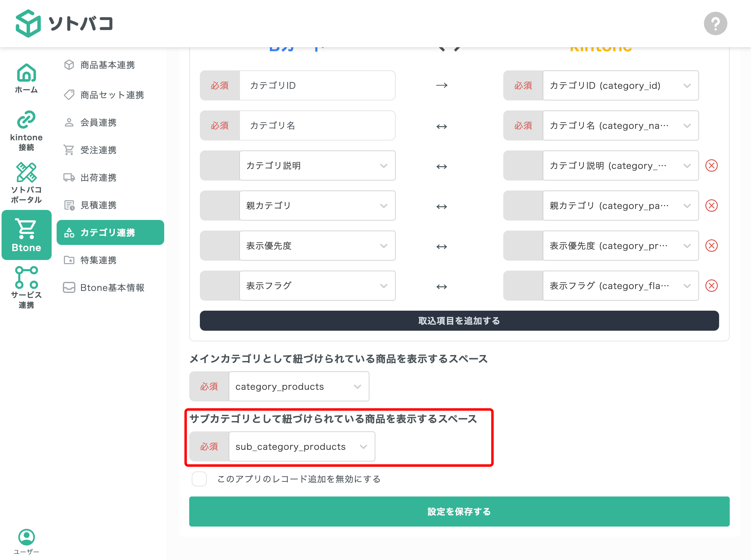Image resolution: width=751 pixels, height=560 pixels.
Task: Click the 受注連携 cart icon
Action: tap(69, 150)
